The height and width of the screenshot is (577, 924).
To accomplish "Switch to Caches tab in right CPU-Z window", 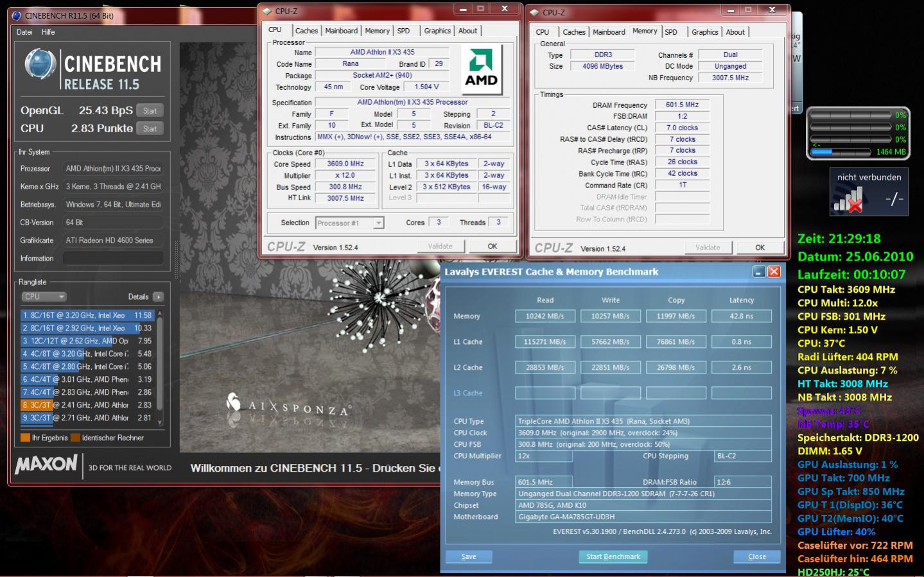I will click(x=574, y=32).
